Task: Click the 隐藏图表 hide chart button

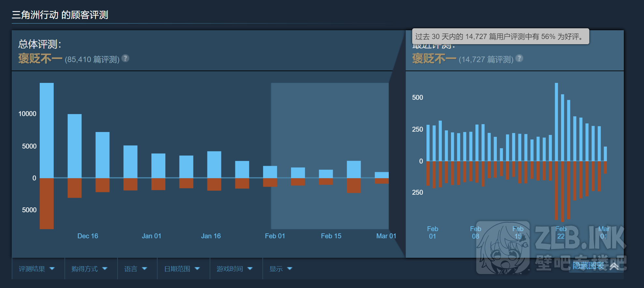Action: point(588,266)
